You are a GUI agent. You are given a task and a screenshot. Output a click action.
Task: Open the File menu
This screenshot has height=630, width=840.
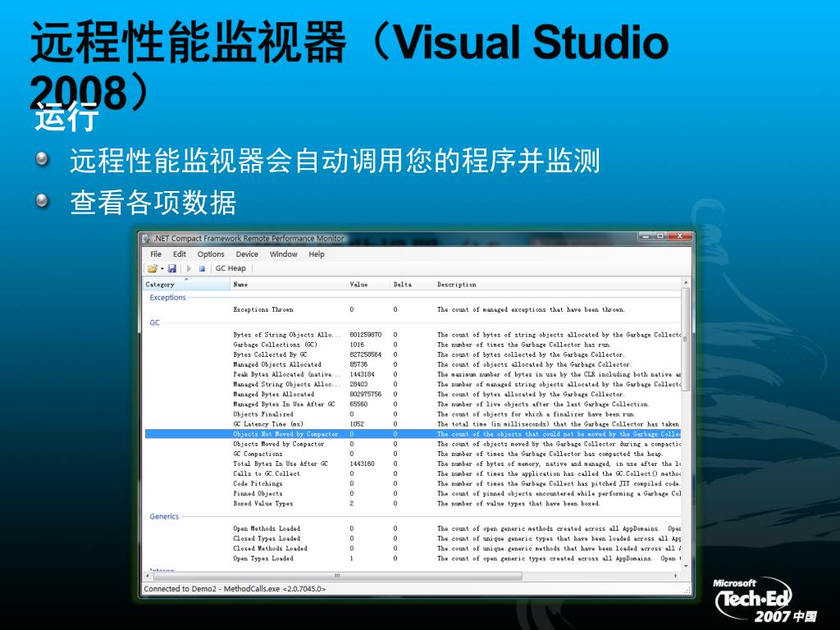click(x=156, y=254)
